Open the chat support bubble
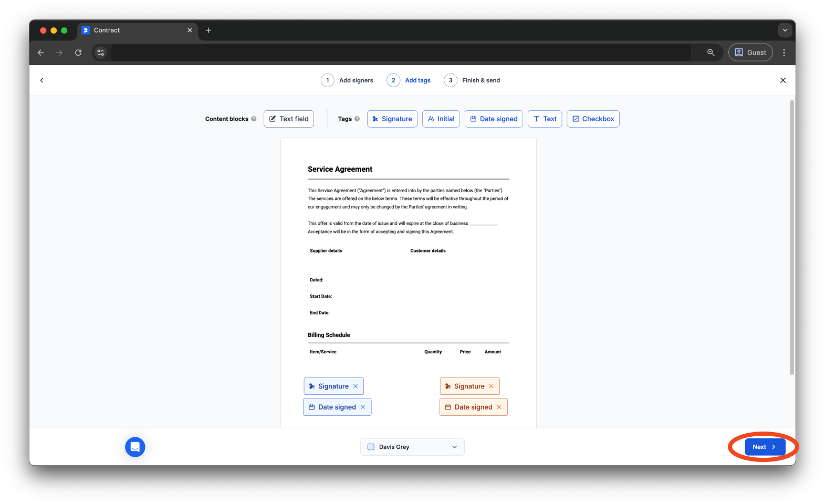 [x=135, y=447]
